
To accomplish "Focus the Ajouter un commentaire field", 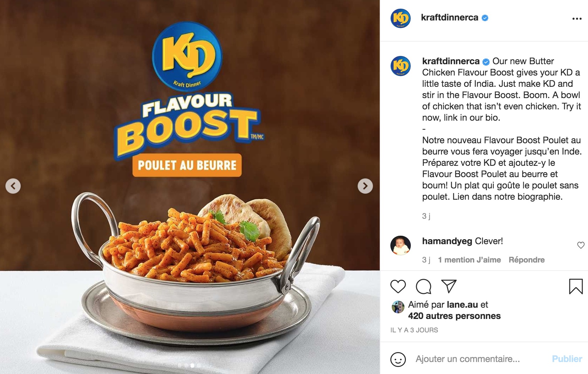I will [x=480, y=359].
